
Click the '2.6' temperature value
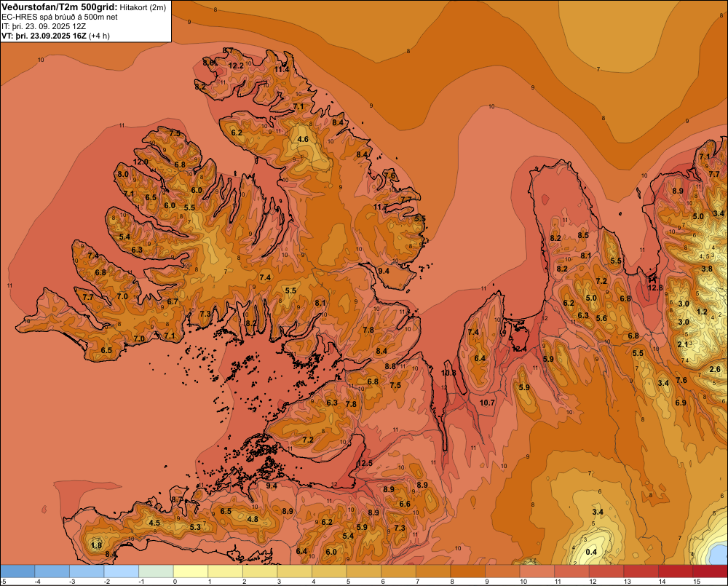(x=715, y=369)
